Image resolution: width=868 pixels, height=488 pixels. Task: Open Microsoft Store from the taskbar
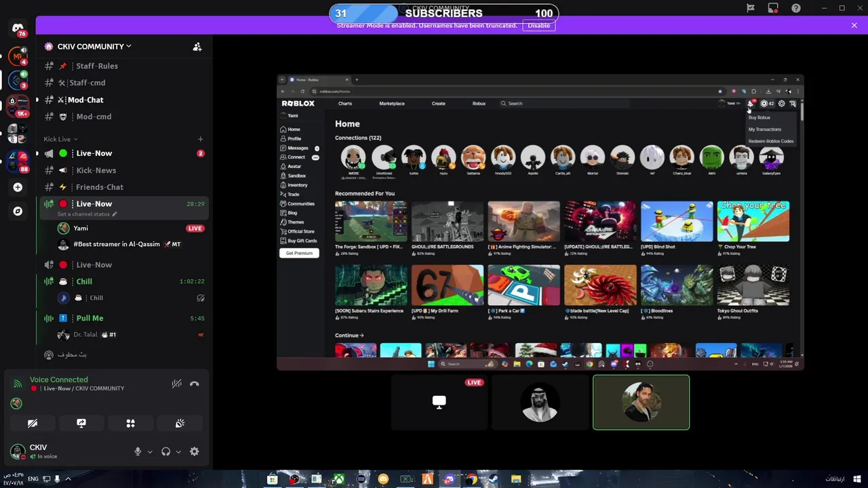click(272, 479)
